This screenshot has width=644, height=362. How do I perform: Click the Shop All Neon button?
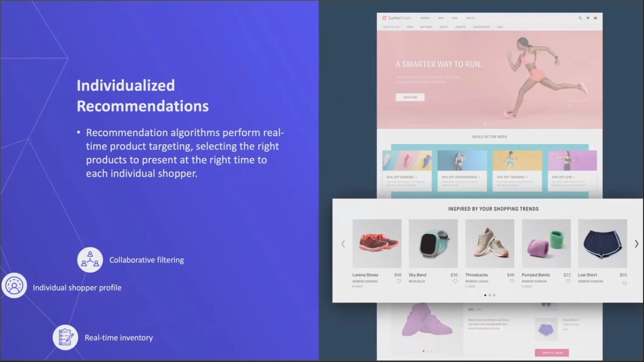[552, 353]
